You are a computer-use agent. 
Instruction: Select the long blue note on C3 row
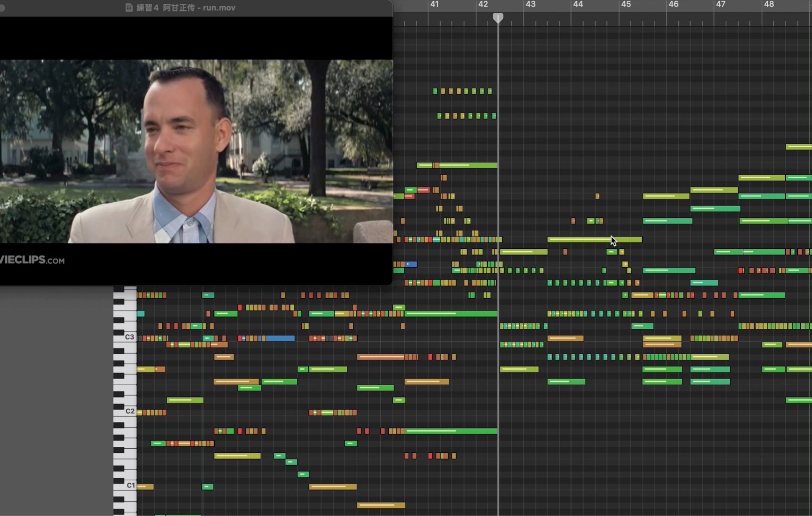click(x=280, y=338)
